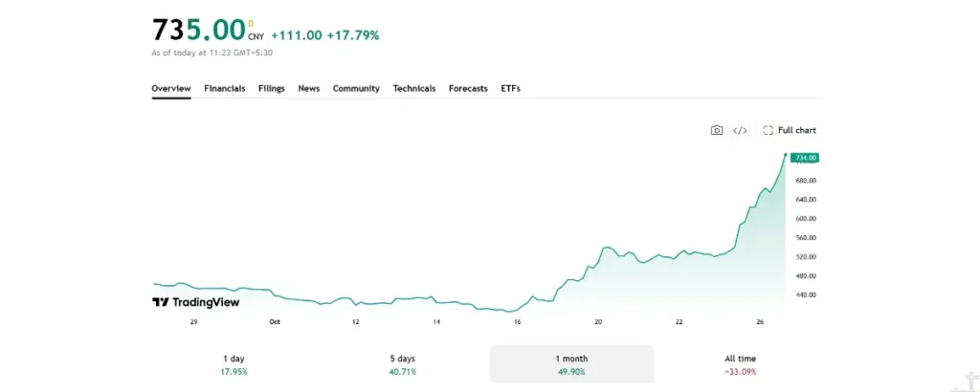Open the Forecasts tab
Viewport: 980px width, 392px height.
tap(468, 89)
